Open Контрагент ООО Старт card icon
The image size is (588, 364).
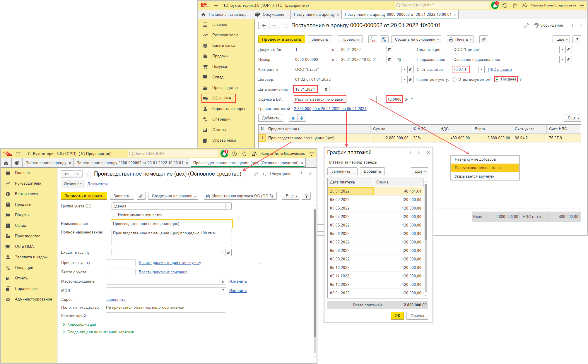(411, 70)
